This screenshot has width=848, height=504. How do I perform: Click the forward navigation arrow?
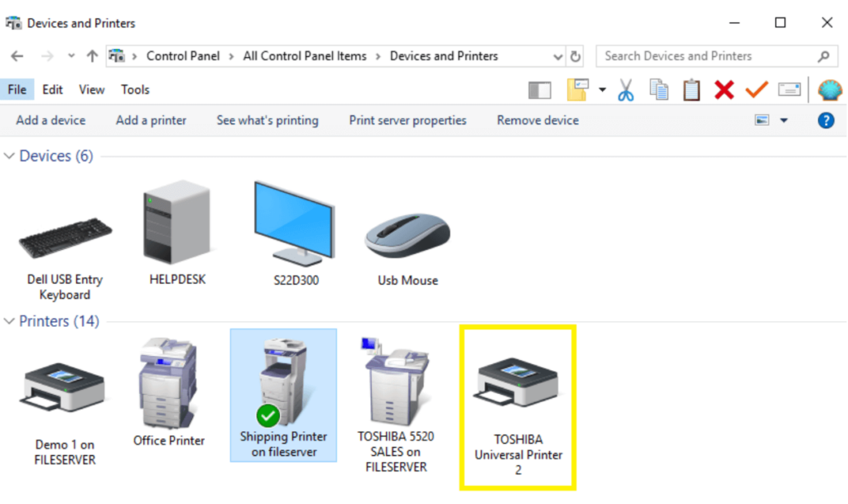(47, 56)
